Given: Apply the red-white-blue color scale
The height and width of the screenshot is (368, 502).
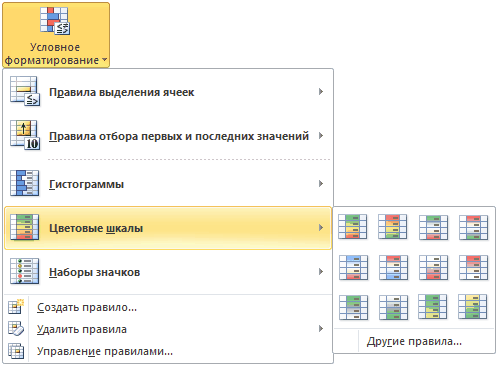Looking at the screenshot, I should [393, 267].
